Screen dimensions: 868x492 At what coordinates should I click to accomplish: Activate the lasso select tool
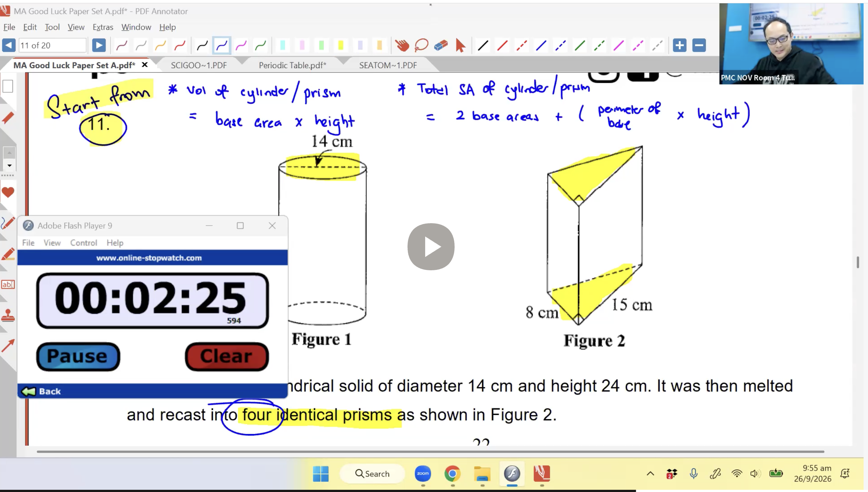(x=421, y=46)
